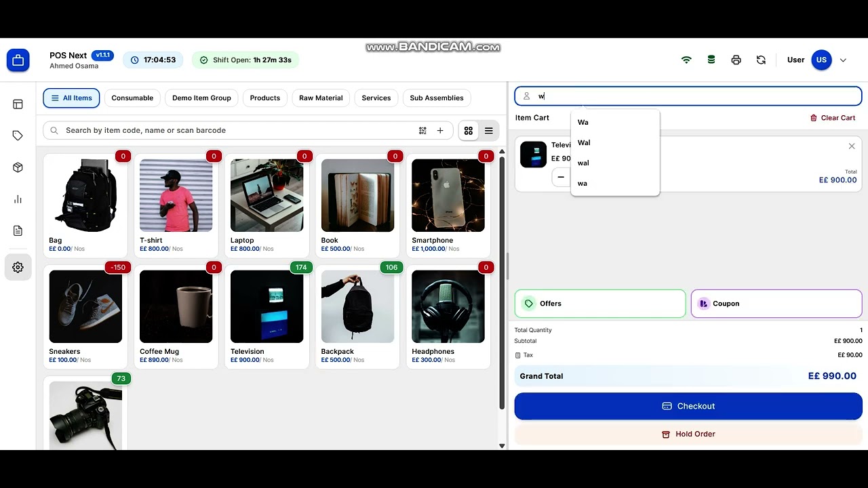
Task: Click Clear Cart
Action: pos(833,118)
